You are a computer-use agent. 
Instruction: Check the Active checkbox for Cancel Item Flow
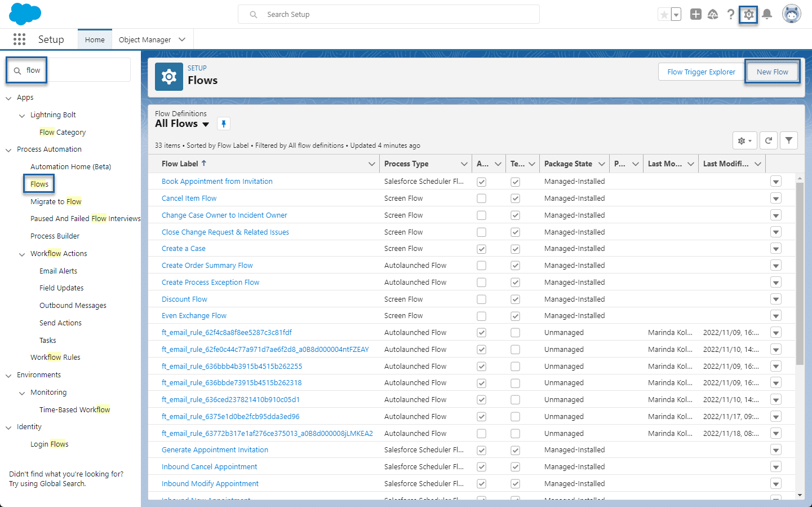[481, 198]
